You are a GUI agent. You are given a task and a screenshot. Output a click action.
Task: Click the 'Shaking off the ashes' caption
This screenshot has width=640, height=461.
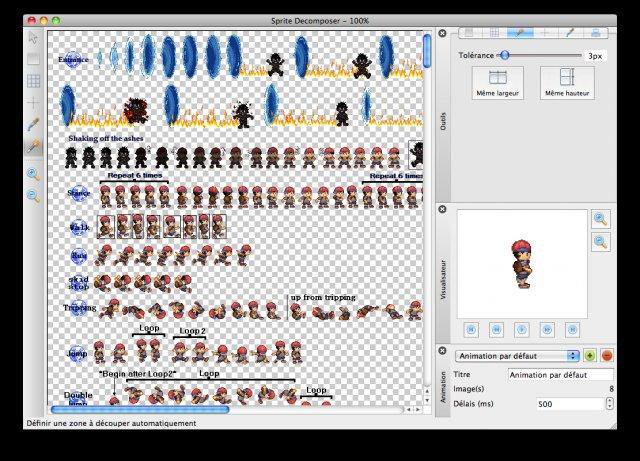tap(106, 138)
